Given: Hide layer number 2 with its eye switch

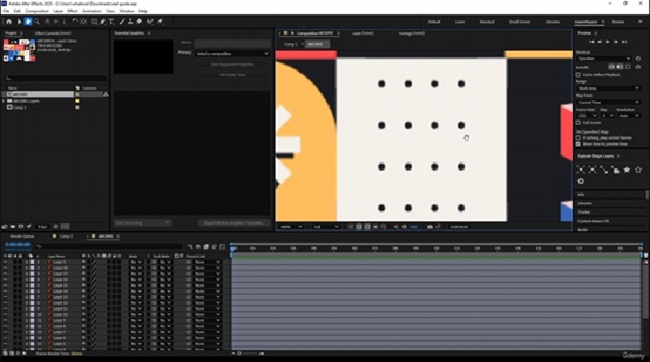Looking at the screenshot, I should pos(5,268).
